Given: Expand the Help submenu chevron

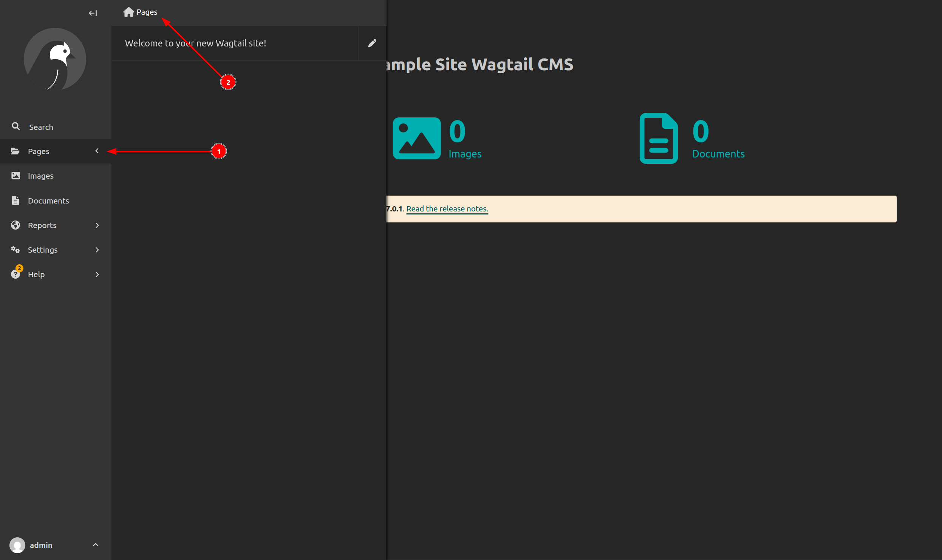Looking at the screenshot, I should pos(97,275).
